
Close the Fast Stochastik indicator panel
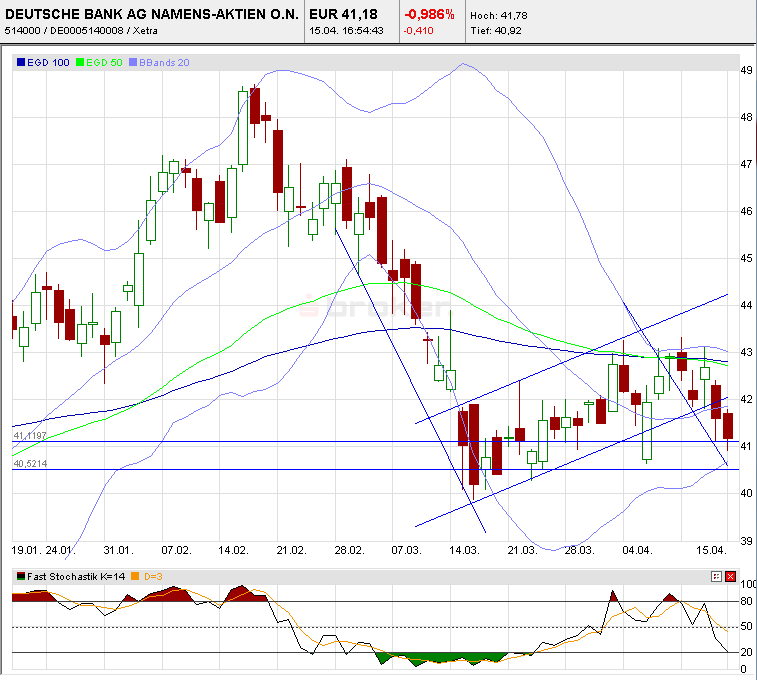point(730,576)
